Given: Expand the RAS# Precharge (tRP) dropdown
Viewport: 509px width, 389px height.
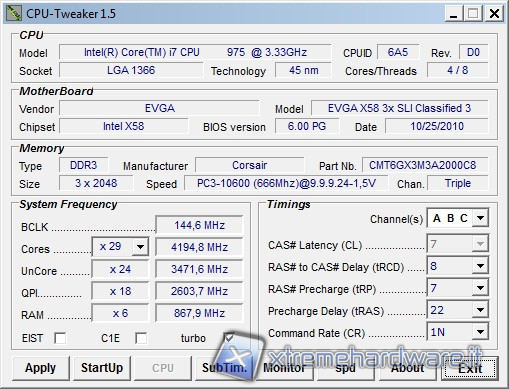Looking at the screenshot, I should tap(458, 288).
